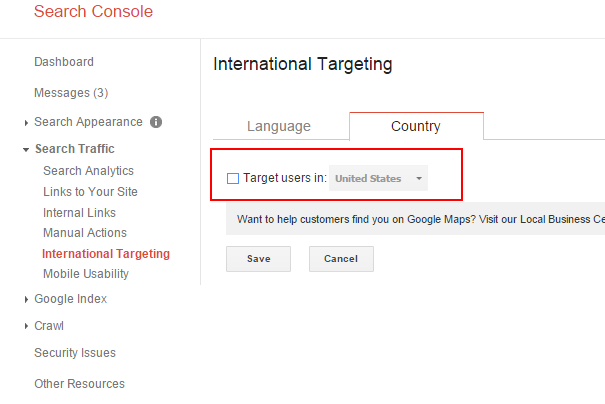Open the Crawl menu label
Viewport: 605px width, 404px height.
[x=49, y=326]
